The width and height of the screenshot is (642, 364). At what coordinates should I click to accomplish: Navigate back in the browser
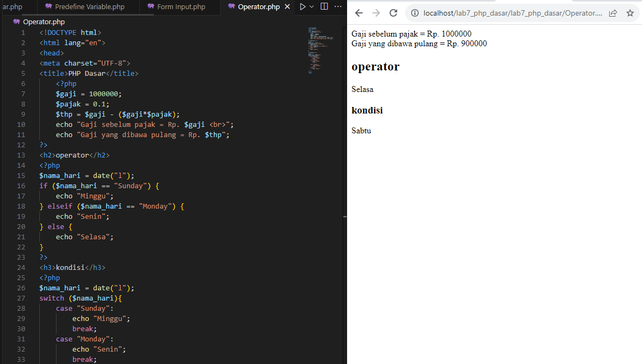[358, 13]
